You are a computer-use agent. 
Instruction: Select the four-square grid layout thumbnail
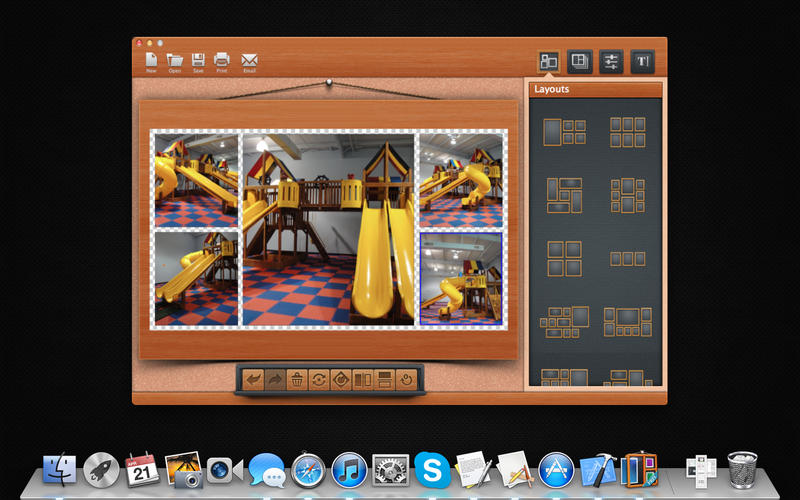pyautogui.click(x=564, y=258)
